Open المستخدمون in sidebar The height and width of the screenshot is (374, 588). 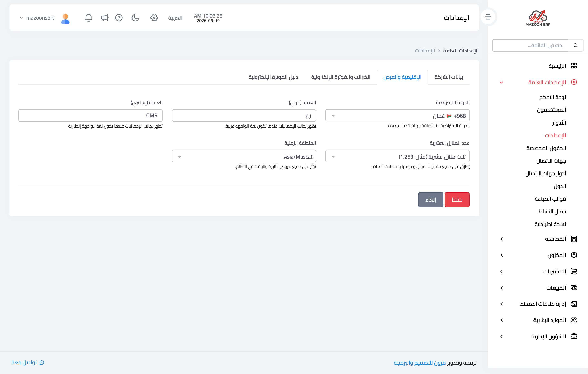coord(551,110)
